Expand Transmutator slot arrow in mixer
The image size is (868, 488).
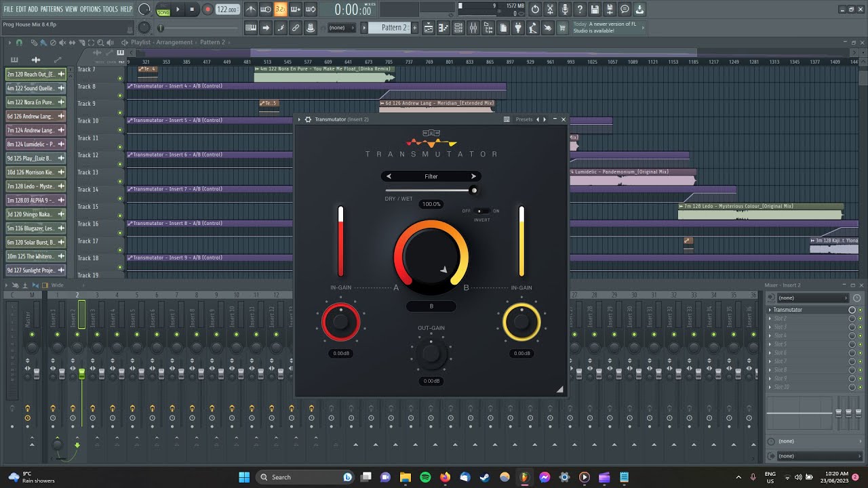(770, 310)
